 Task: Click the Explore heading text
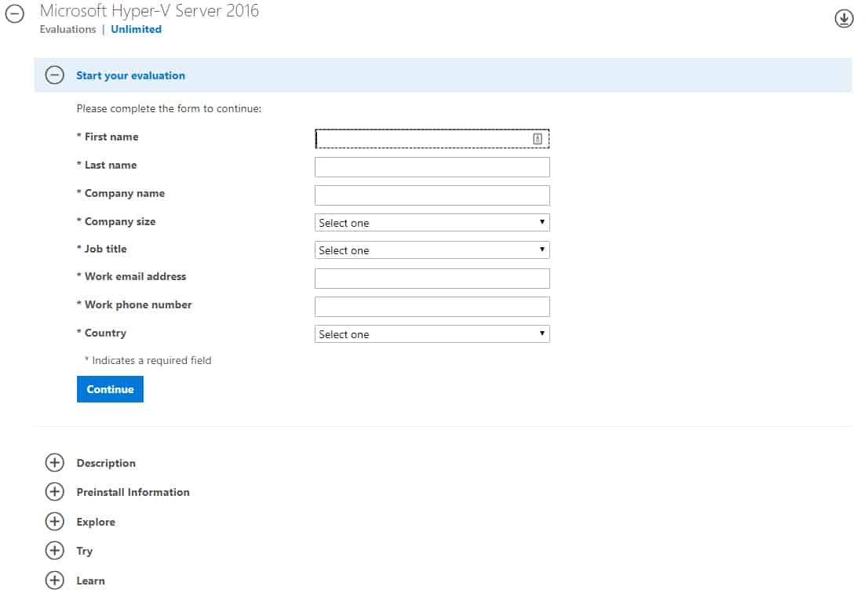pos(96,522)
